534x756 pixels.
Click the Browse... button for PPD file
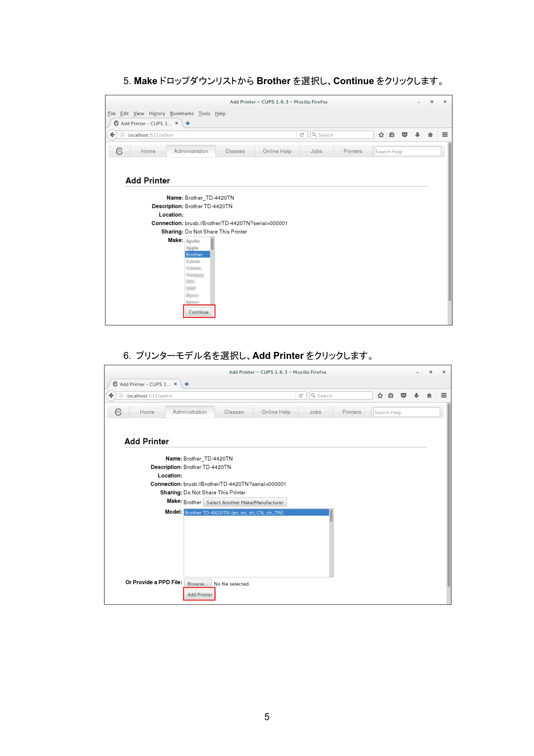pos(198,584)
